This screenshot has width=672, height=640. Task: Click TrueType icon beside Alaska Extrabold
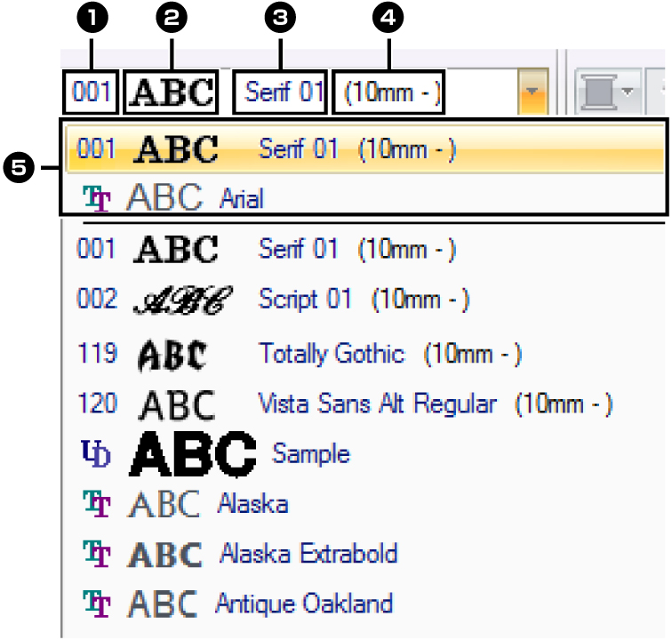tap(97, 554)
